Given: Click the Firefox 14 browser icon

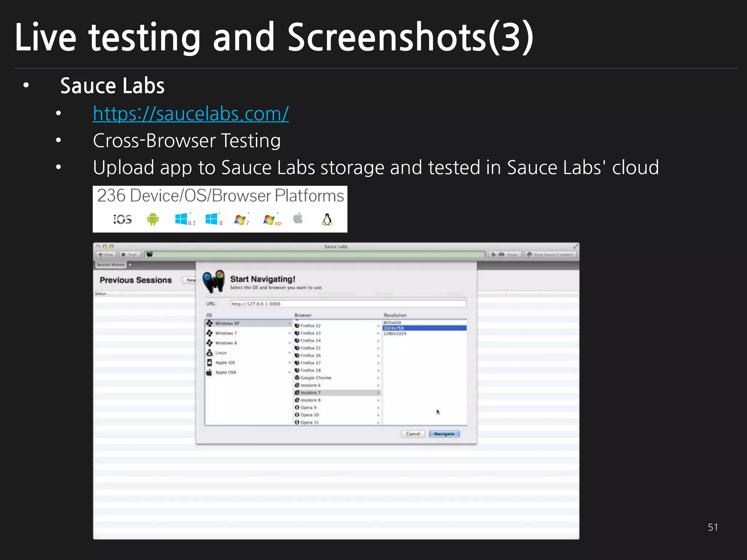Looking at the screenshot, I should point(297,341).
